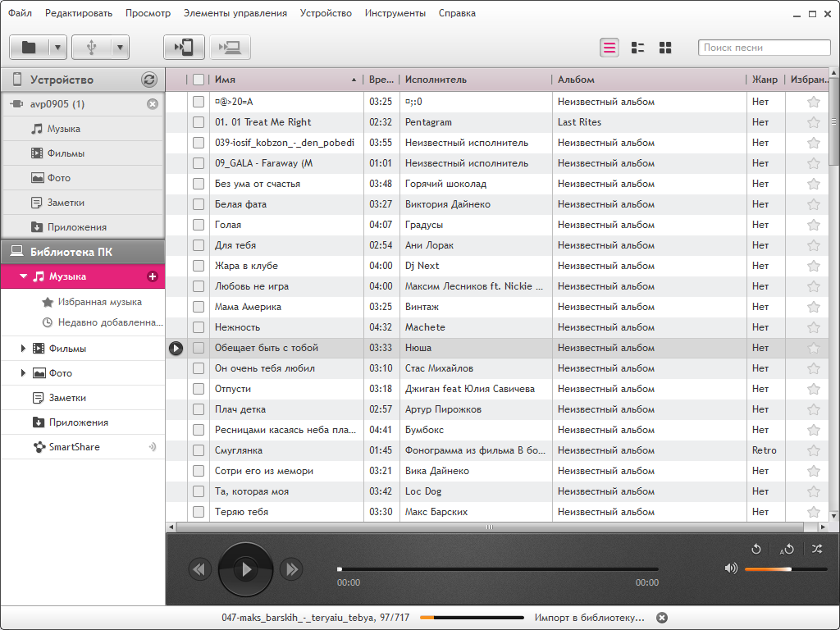
Task: Toggle shuffle playback
Action: (x=817, y=549)
